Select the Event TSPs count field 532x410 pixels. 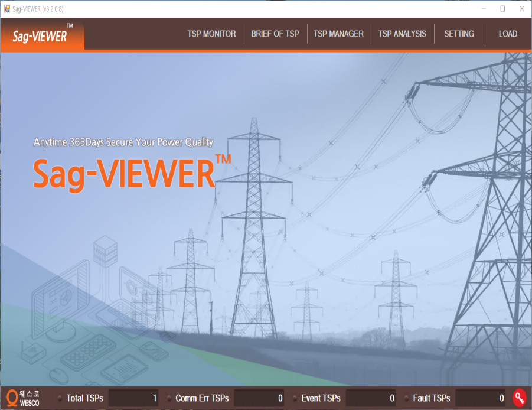[371, 398]
